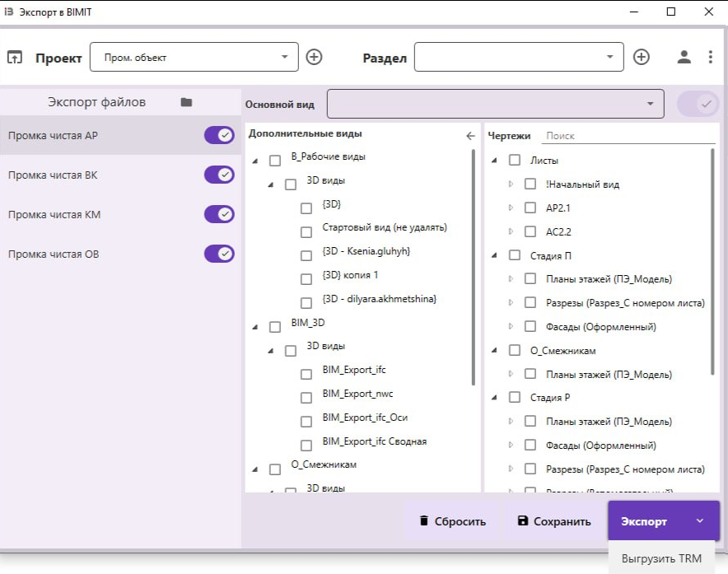Click the floppy disk icon on Сохранить

(523, 520)
